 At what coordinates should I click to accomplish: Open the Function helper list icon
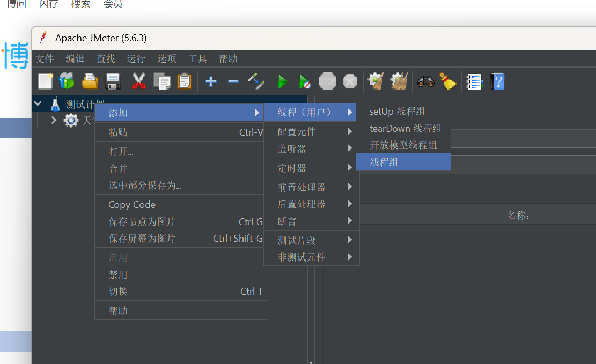[x=474, y=81]
